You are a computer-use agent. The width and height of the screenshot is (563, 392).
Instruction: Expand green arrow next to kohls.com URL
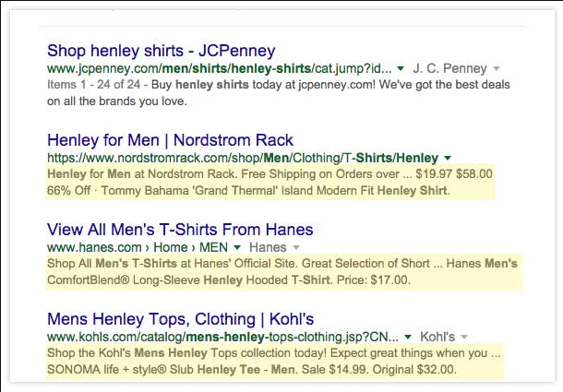pyautogui.click(x=408, y=337)
